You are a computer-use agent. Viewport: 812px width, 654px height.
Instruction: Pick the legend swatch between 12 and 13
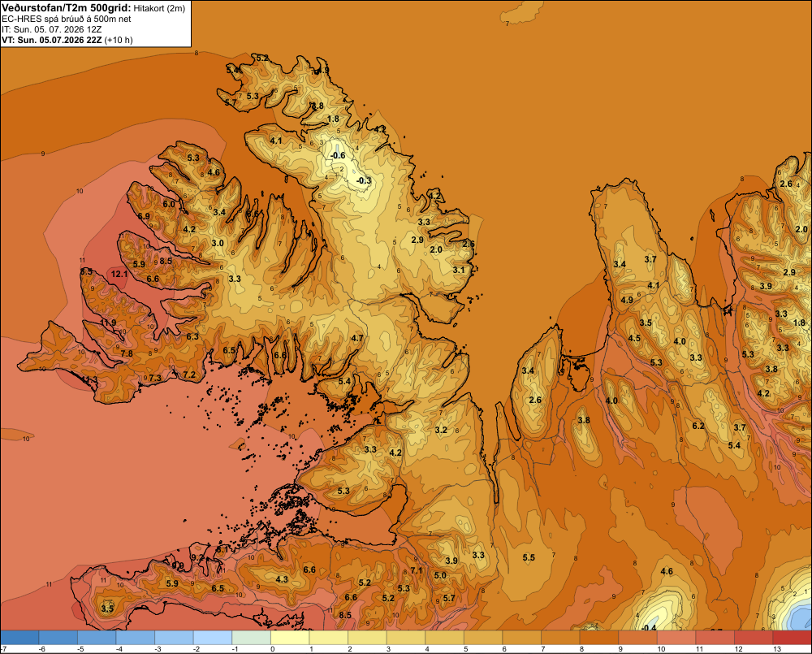(x=754, y=637)
